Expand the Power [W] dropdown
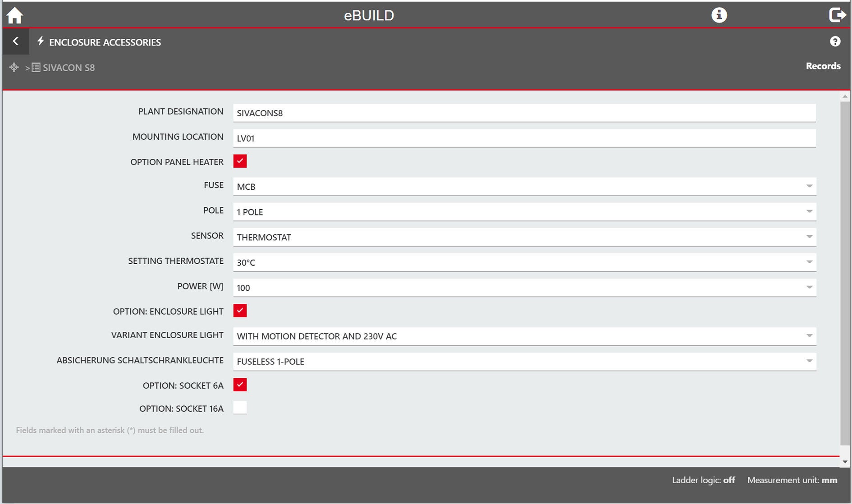Screen dimensions: 852x504 click(x=524, y=287)
